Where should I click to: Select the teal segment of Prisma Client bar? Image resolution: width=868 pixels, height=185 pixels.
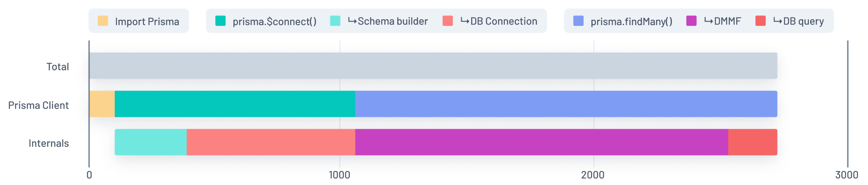(235, 104)
